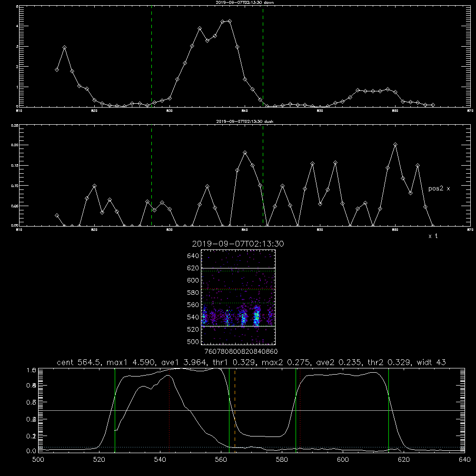Click the 'x t' label
Image resolution: width=476 pixels, height=476 pixels.
pos(433,236)
